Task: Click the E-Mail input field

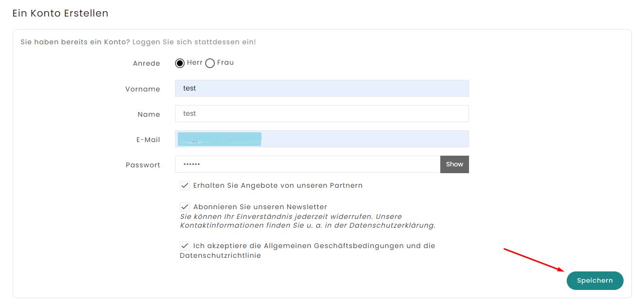Action: tap(322, 139)
